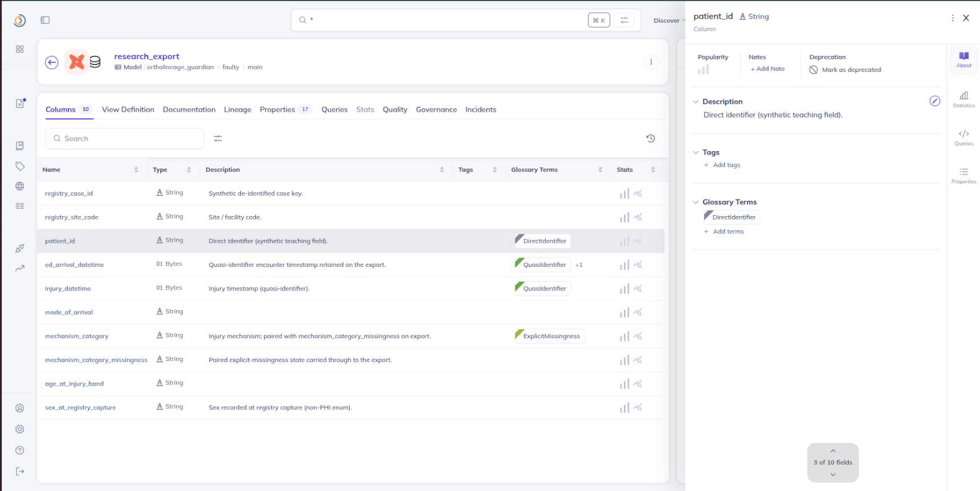Collapse the Description section

[x=696, y=102]
